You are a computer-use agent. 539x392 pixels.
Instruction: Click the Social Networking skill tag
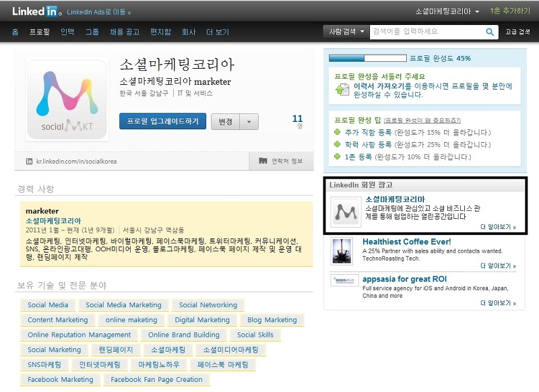pos(208,305)
